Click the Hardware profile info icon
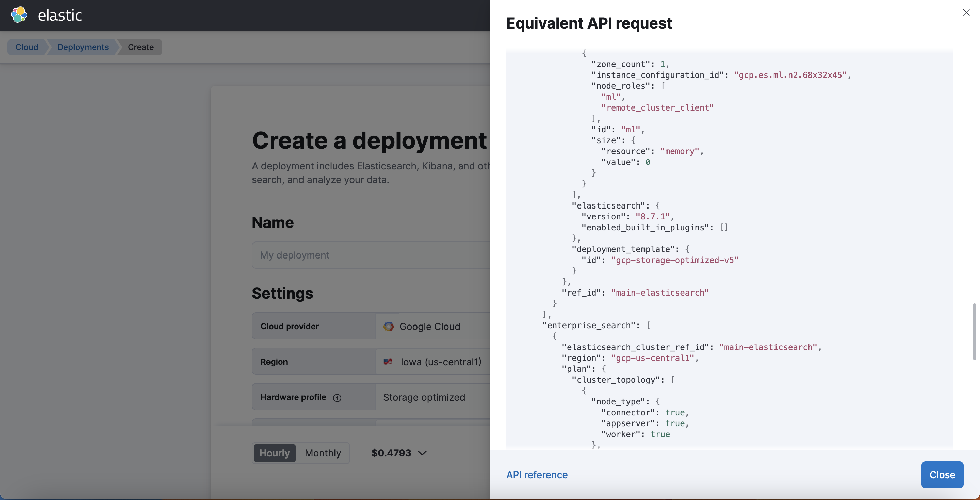 point(337,397)
